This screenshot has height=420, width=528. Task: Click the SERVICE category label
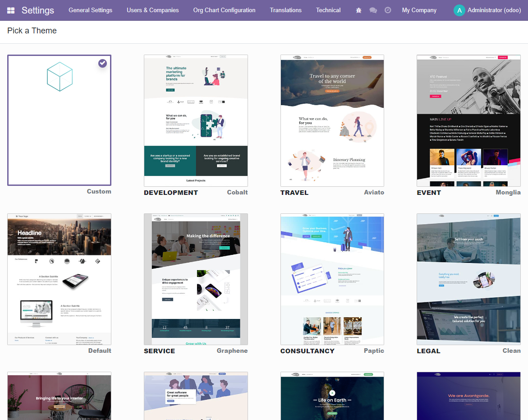159,351
